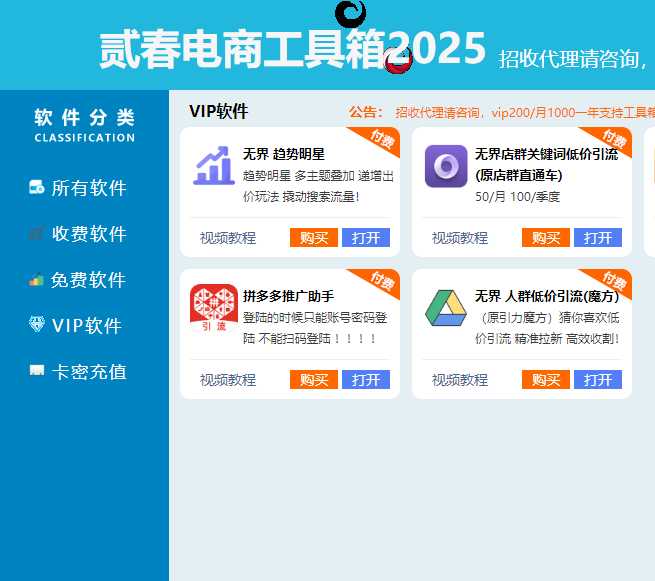Click the VIP软件 section heading
The height and width of the screenshot is (581, 655).
[219, 112]
